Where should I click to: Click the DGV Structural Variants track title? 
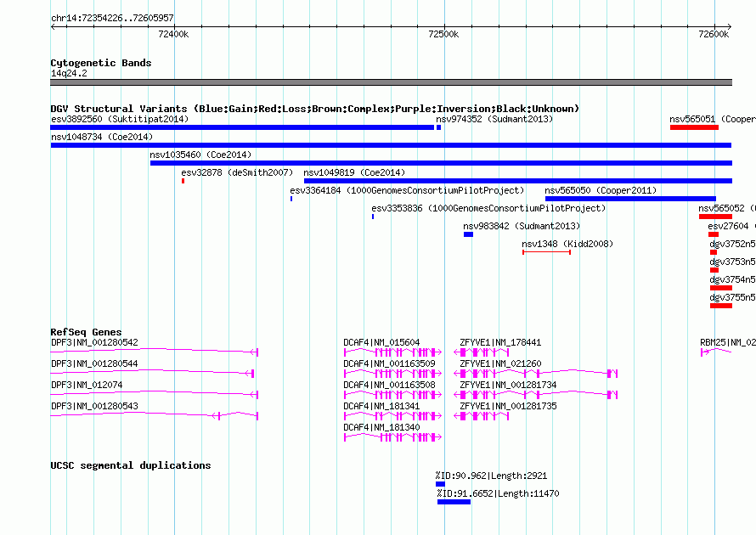coord(314,109)
